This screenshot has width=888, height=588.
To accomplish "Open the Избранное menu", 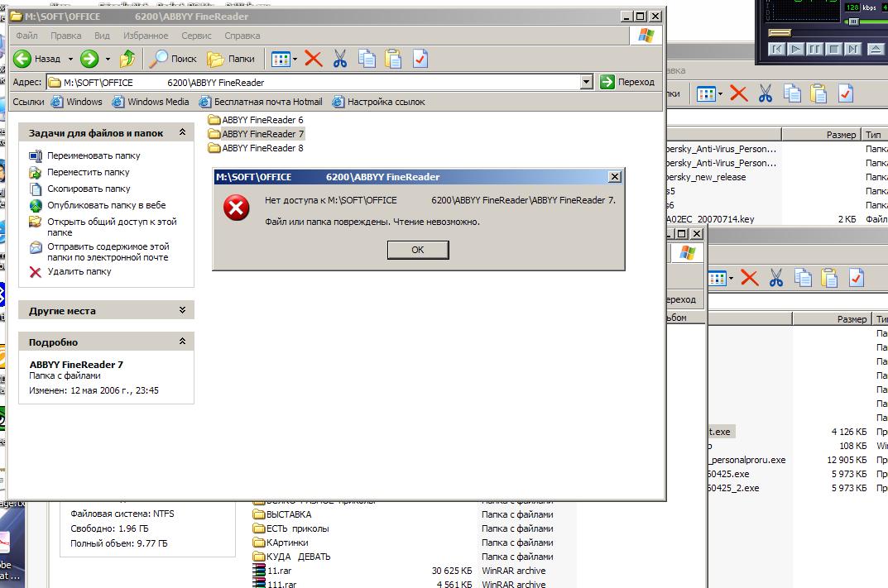I will pyautogui.click(x=146, y=36).
